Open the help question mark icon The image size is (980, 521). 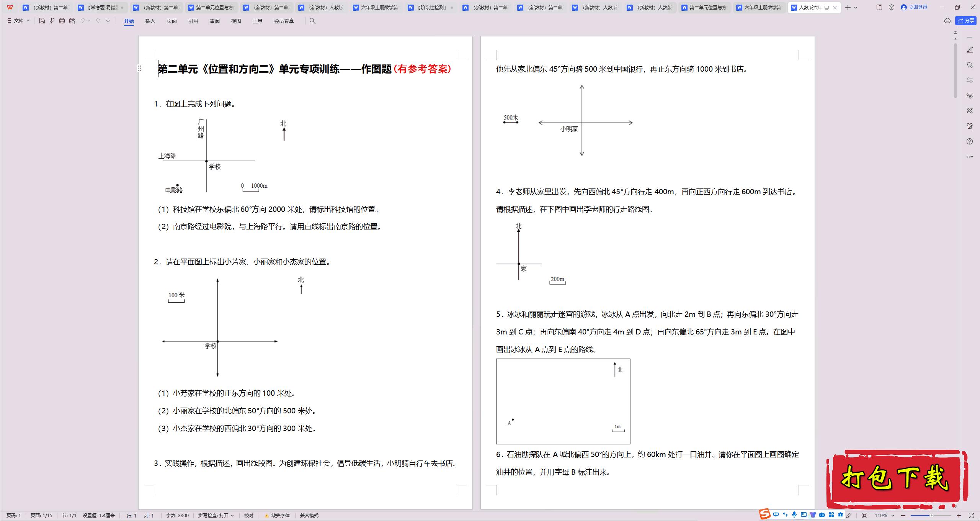pos(970,141)
